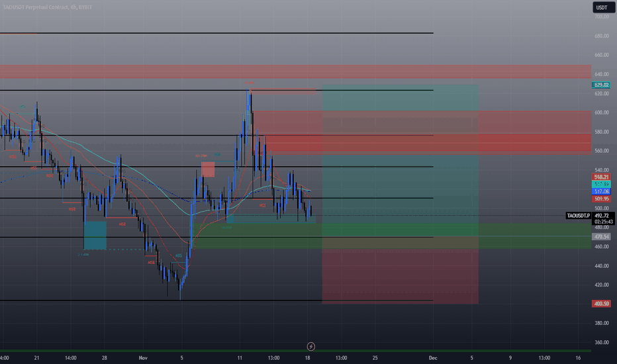Click the 700.00 price scale value
The width and height of the screenshot is (617, 364).
[x=602, y=17]
